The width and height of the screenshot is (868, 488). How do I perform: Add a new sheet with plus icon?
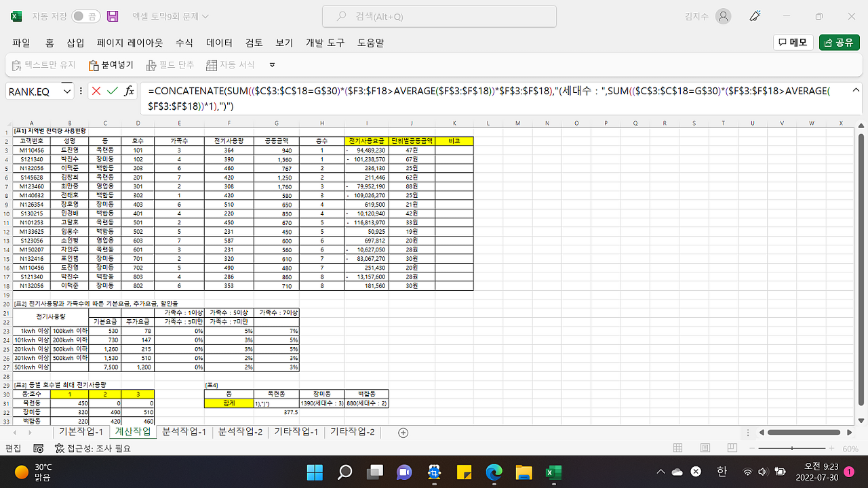click(x=403, y=432)
